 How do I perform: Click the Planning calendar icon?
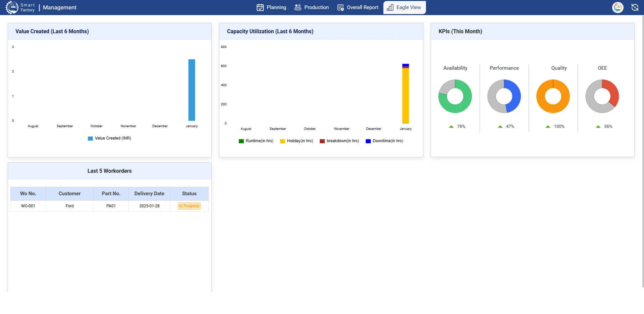260,7
